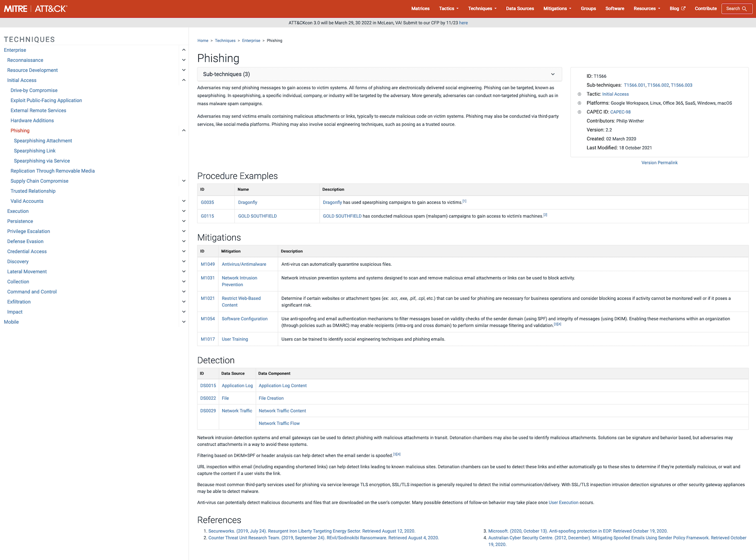Expand Supply Chain Compromise chevron

[x=184, y=181]
